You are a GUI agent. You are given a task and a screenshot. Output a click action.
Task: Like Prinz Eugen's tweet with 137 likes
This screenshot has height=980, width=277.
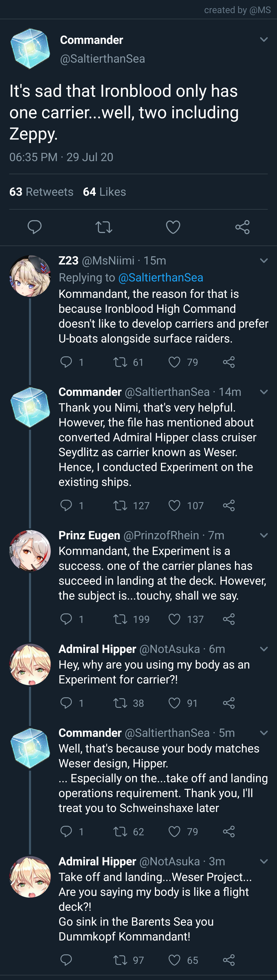click(174, 619)
